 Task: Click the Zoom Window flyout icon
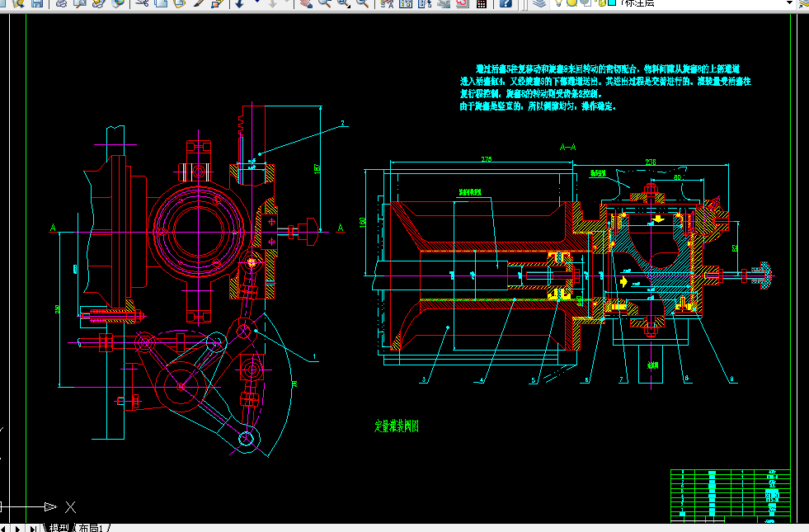(344, 3)
